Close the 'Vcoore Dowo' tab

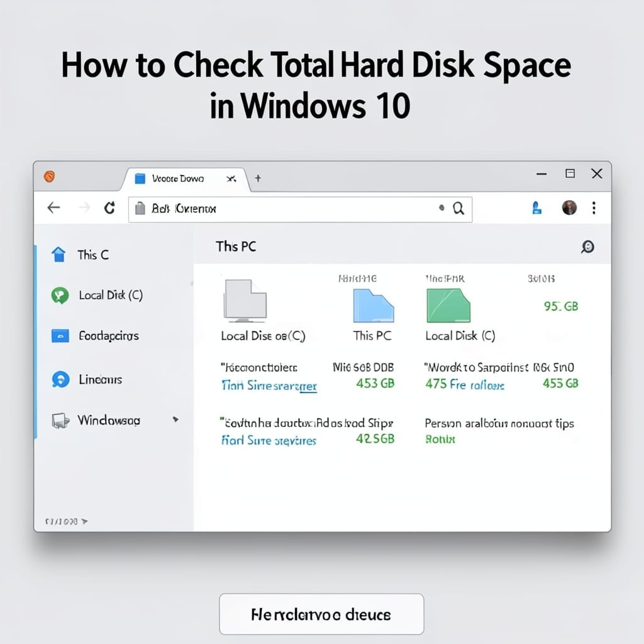(x=231, y=179)
